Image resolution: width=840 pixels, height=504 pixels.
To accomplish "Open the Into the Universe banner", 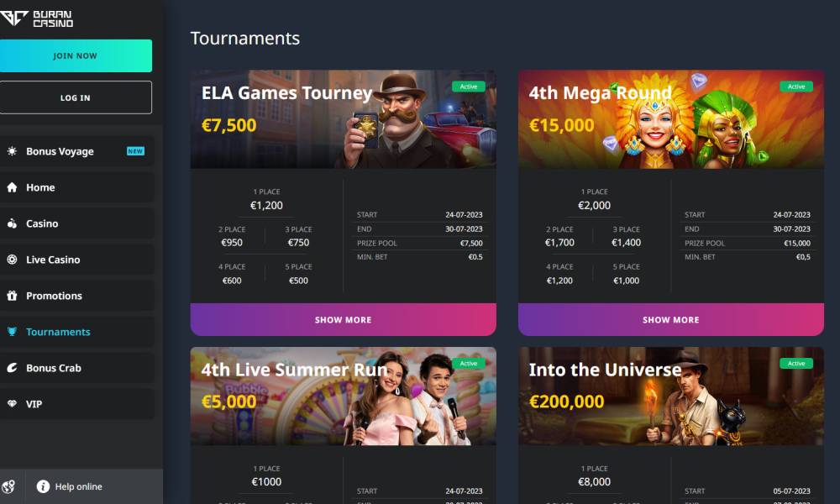I will [670, 396].
